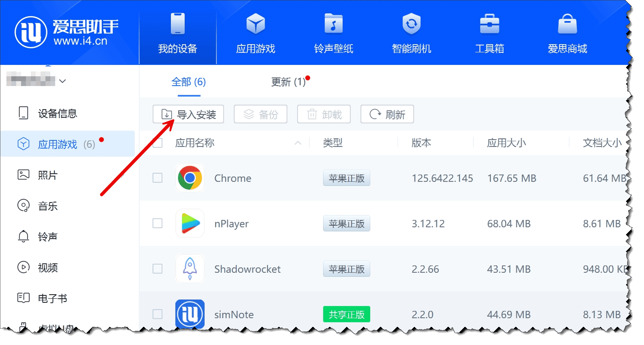Open 电子书 in the sidebar
The image size is (644, 345).
click(x=42, y=298)
